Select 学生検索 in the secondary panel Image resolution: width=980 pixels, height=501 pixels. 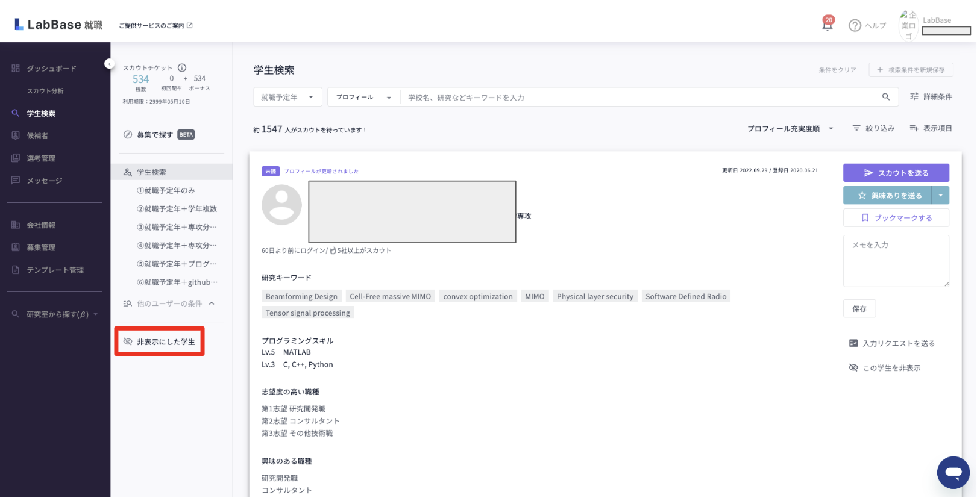(172, 172)
